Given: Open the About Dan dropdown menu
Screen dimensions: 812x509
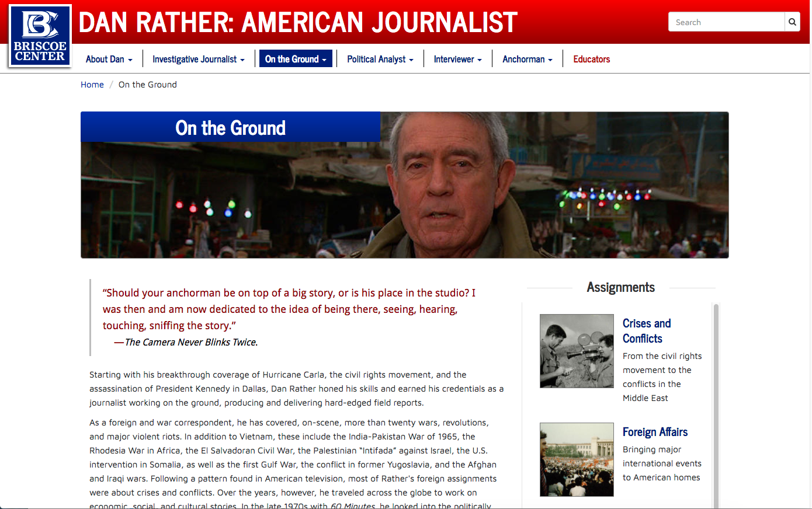Looking at the screenshot, I should [109, 59].
